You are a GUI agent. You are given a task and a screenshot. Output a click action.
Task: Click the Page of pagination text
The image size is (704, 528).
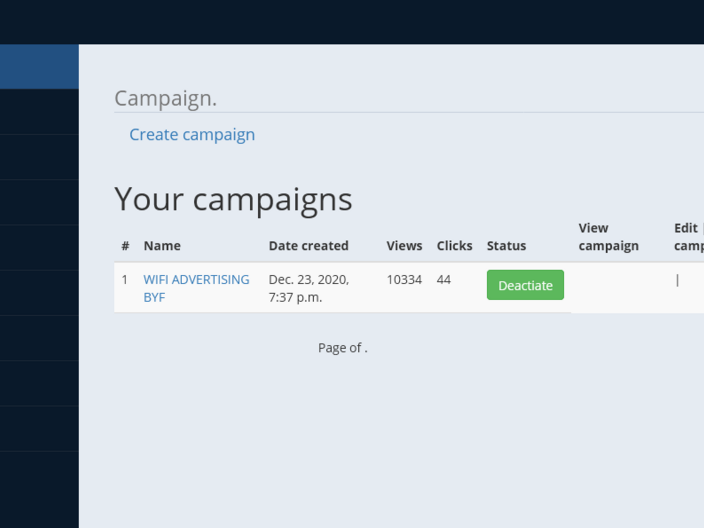click(x=343, y=348)
